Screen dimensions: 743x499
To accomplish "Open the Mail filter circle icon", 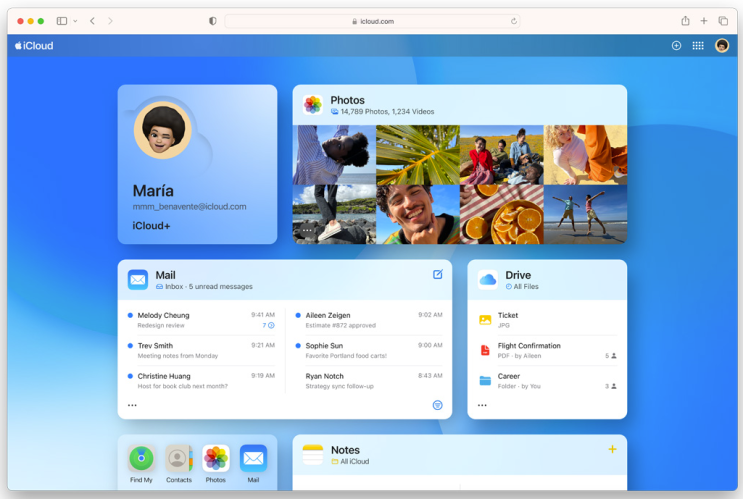I will [437, 405].
